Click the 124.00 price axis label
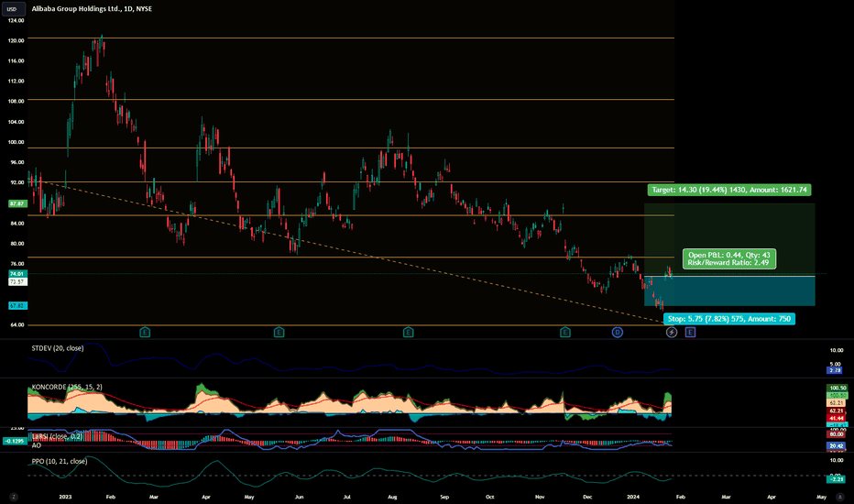 (16, 20)
